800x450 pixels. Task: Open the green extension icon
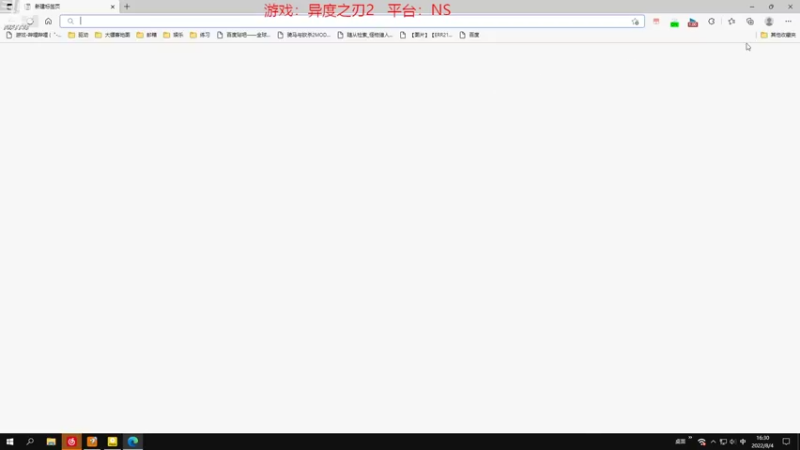pos(674,22)
